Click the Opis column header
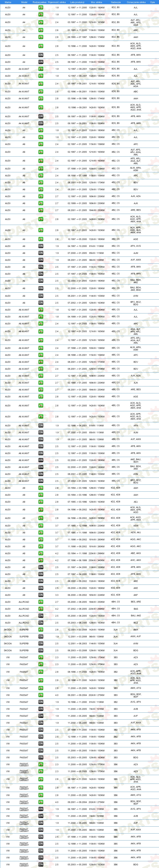159x868 pixels. click(153, 2)
